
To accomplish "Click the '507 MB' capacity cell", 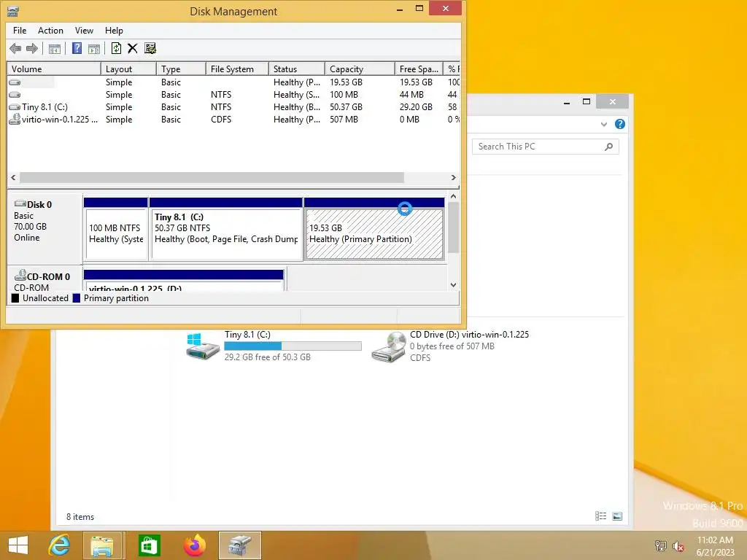I will click(344, 120).
